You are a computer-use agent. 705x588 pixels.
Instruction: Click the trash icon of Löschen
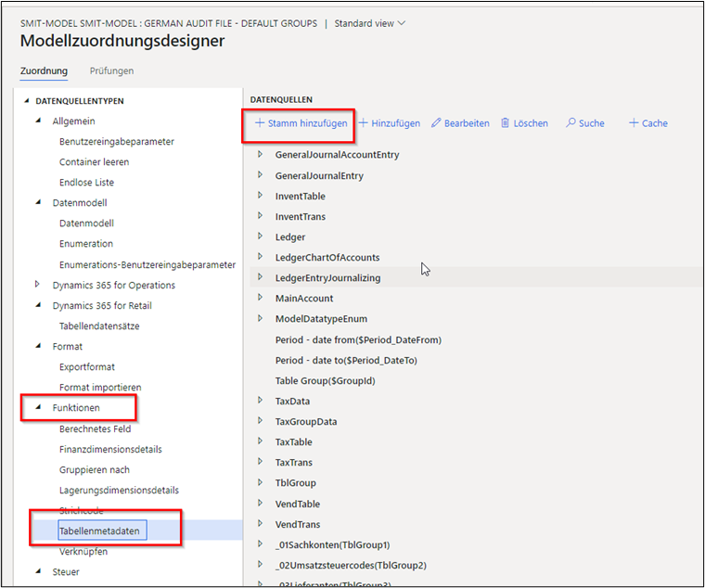[505, 122]
